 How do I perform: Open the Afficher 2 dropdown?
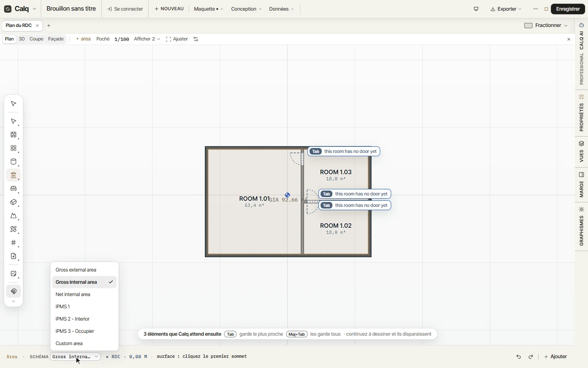click(147, 39)
